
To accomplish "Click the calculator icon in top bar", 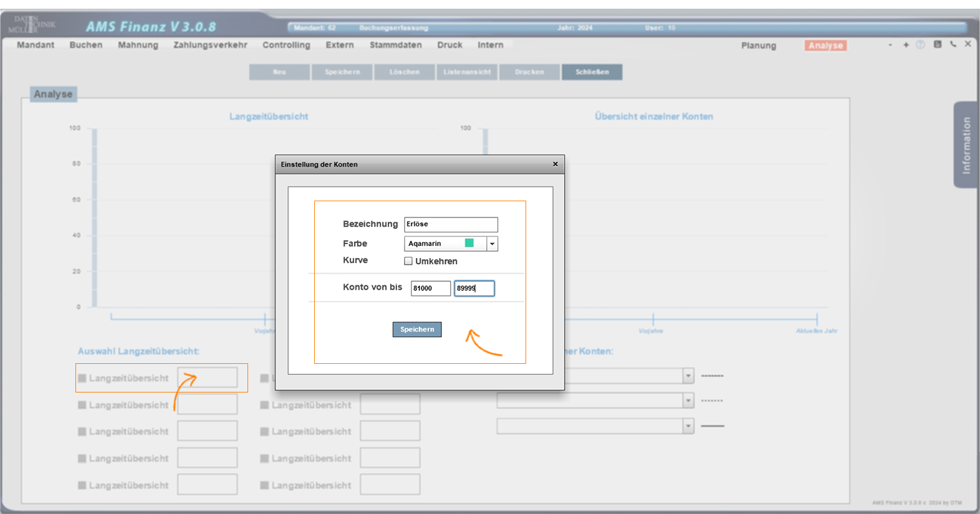I will 937,44.
